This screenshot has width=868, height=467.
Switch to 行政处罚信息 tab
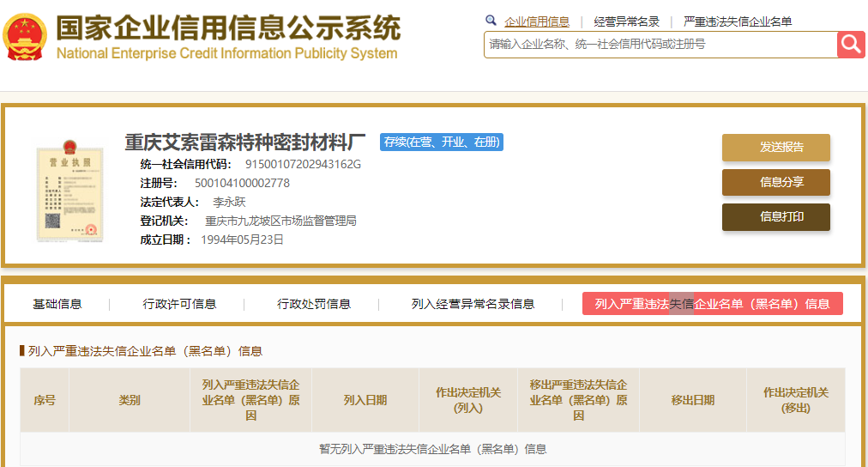pos(314,304)
